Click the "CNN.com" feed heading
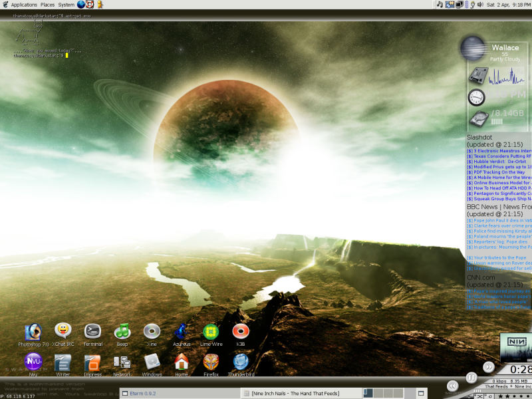The width and height of the screenshot is (532, 399). pos(481,277)
